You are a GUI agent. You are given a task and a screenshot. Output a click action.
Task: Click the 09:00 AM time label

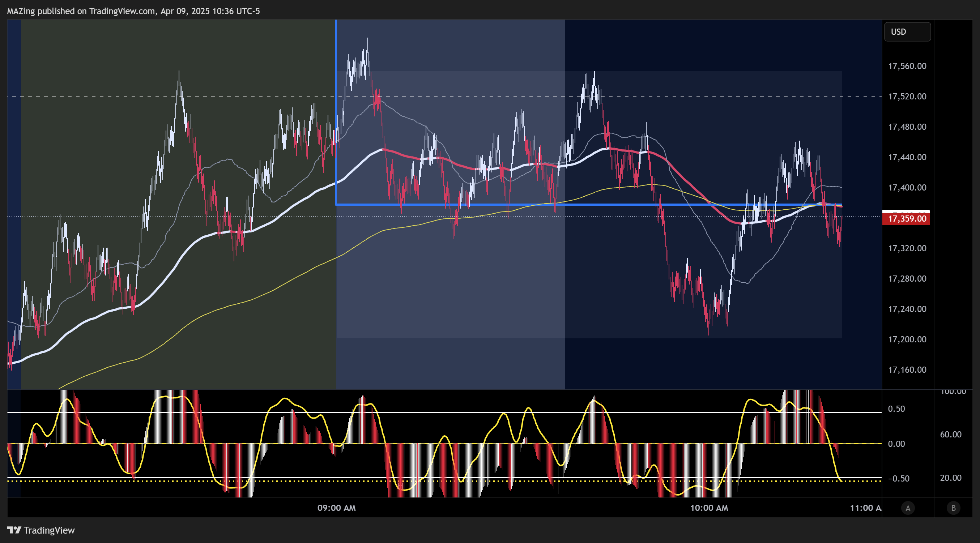336,508
